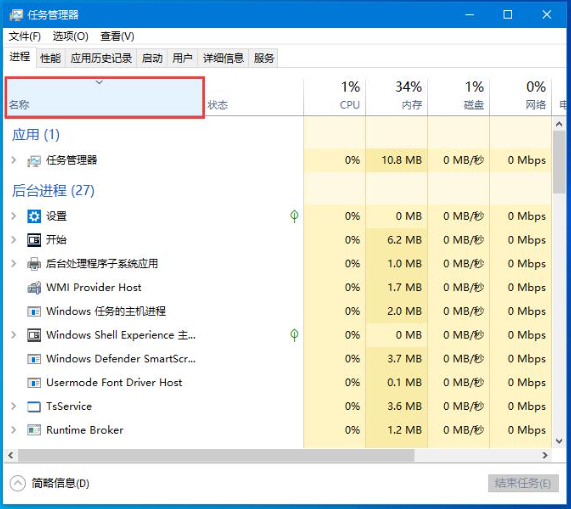Viewport: 571px width, 509px height.
Task: Select the 后台处理程序子系统应用 printer icon
Action: 34,264
